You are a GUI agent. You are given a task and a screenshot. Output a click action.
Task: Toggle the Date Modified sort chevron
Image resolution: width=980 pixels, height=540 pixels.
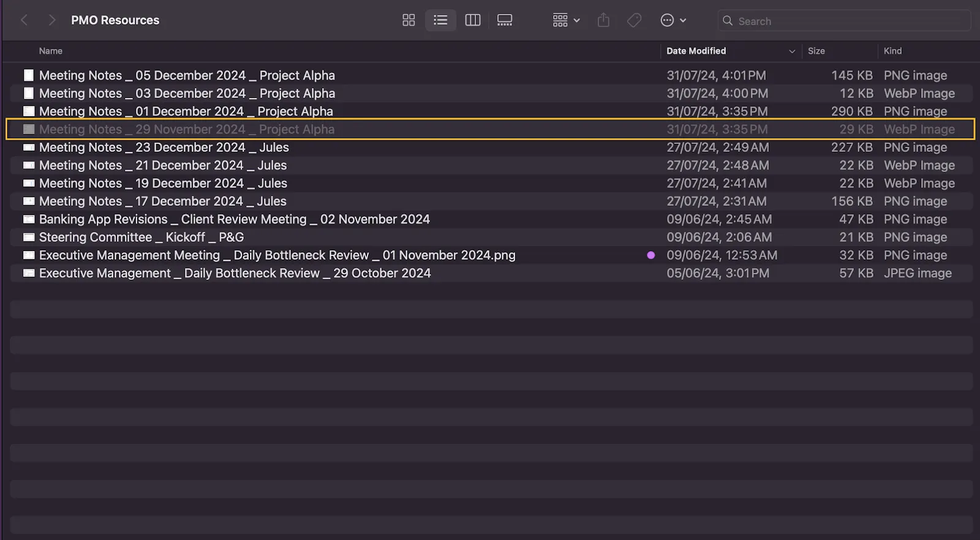[792, 51]
